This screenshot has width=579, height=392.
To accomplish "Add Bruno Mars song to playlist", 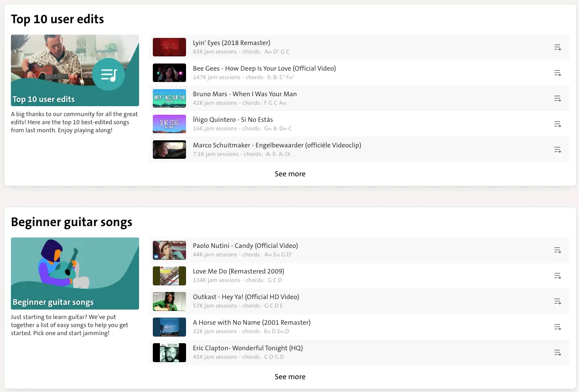I will [557, 99].
